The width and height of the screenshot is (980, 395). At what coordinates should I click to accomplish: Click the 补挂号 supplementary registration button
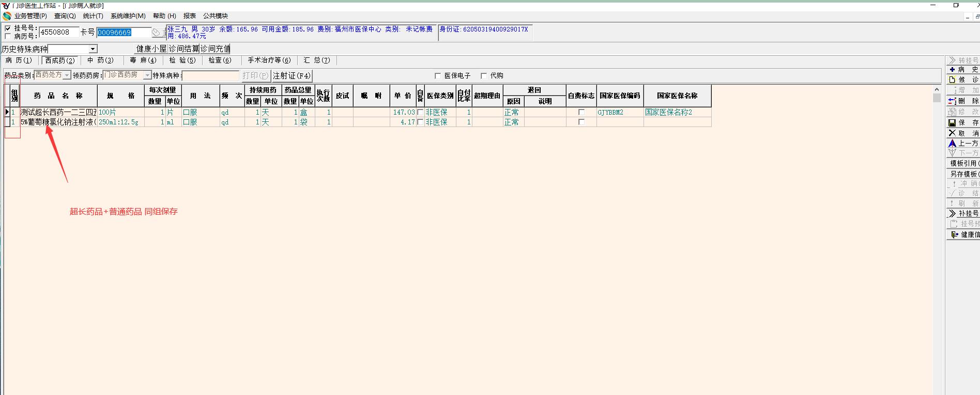[x=963, y=213]
